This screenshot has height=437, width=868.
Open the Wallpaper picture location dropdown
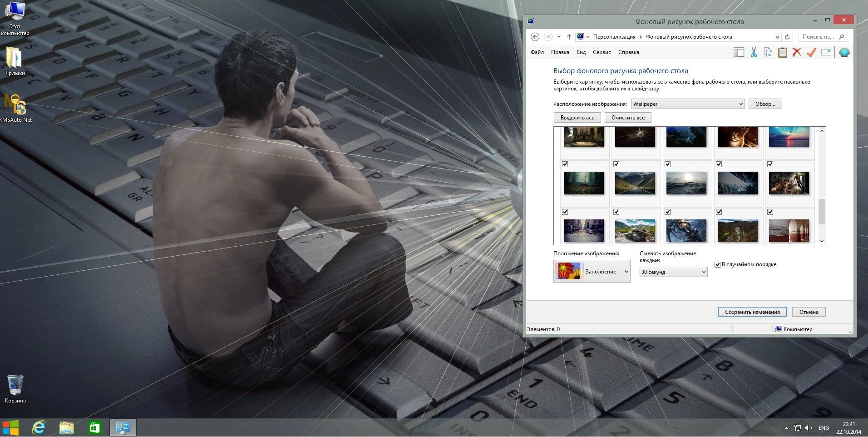click(x=688, y=104)
